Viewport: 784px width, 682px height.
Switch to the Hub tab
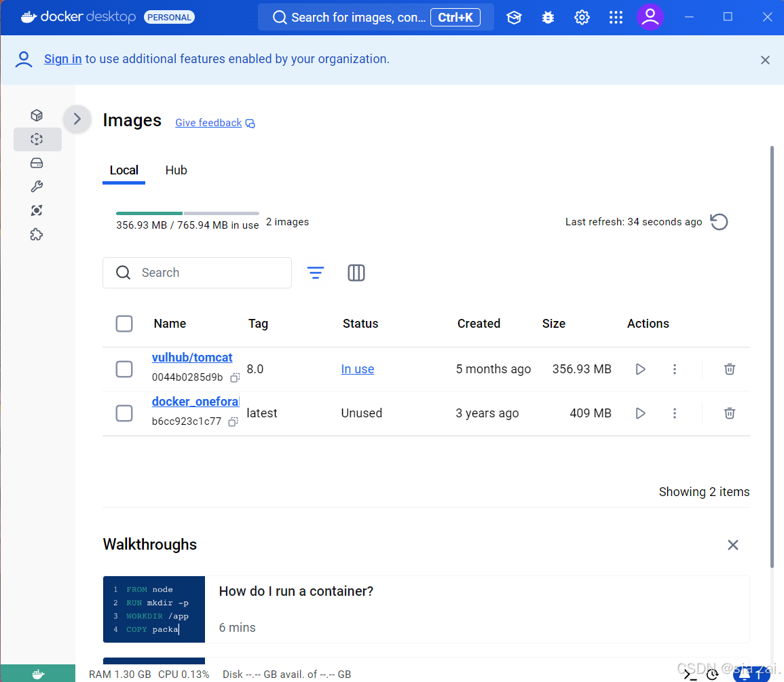point(176,170)
